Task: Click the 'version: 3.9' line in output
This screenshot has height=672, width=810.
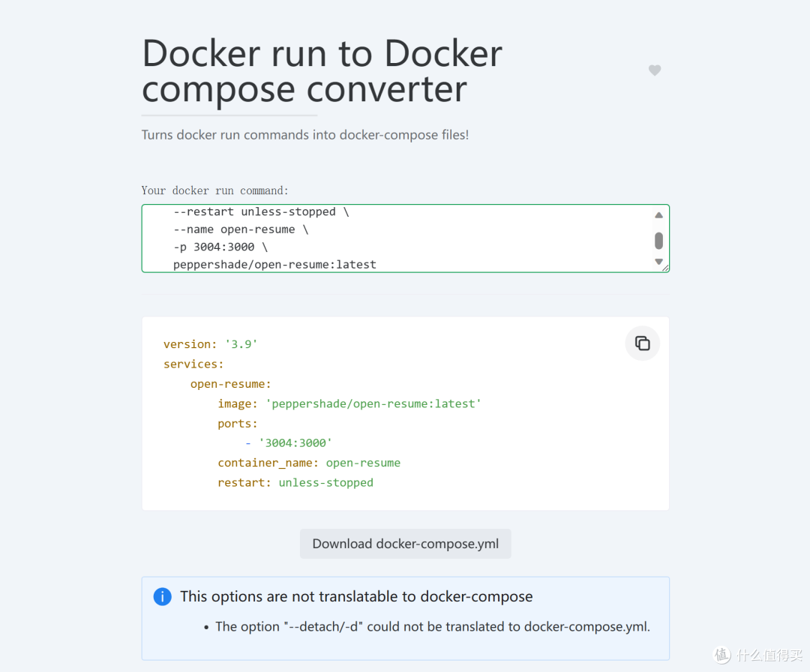Action: pyautogui.click(x=211, y=343)
